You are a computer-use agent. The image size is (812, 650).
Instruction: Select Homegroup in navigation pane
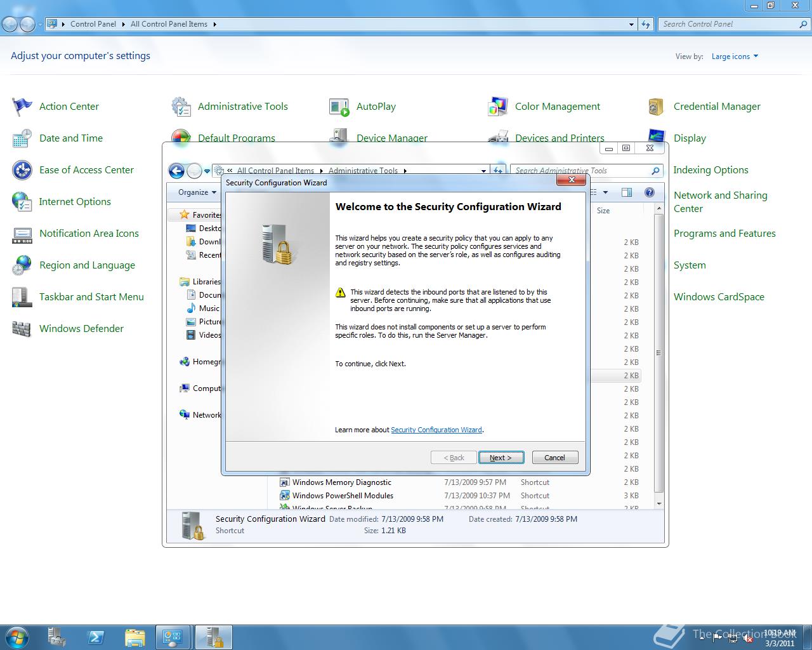pos(200,362)
